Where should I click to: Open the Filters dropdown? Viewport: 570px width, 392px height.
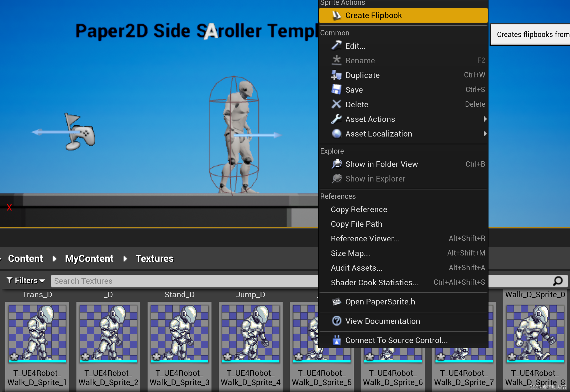click(25, 280)
